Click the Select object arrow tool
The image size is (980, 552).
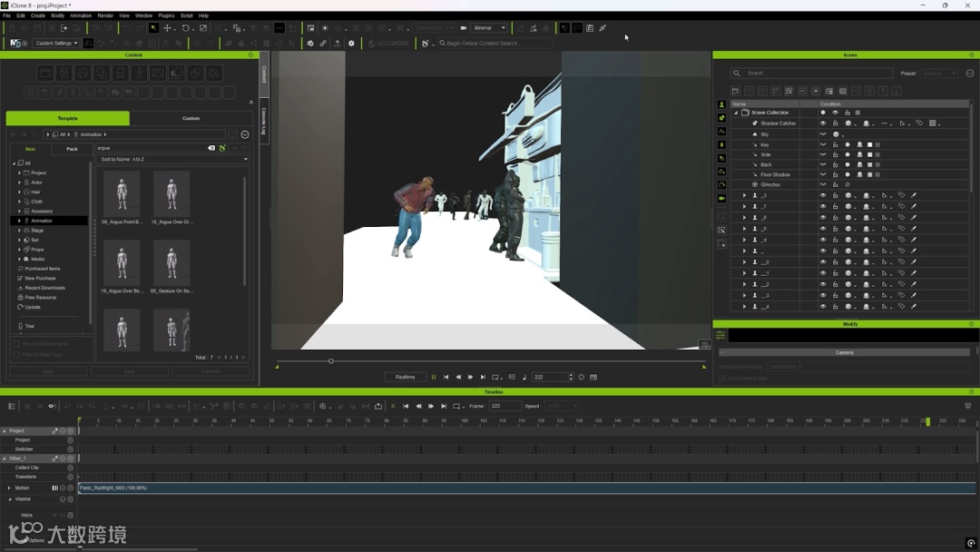point(153,28)
